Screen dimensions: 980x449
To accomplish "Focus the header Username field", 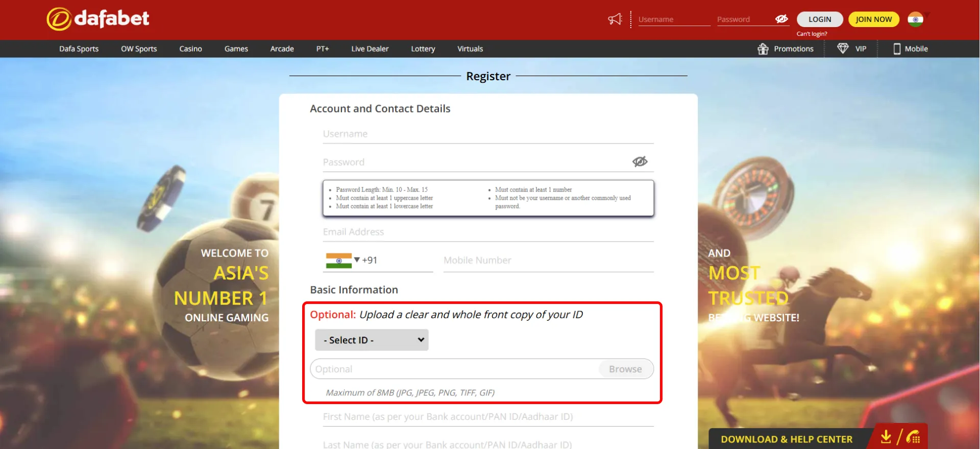I will click(674, 19).
